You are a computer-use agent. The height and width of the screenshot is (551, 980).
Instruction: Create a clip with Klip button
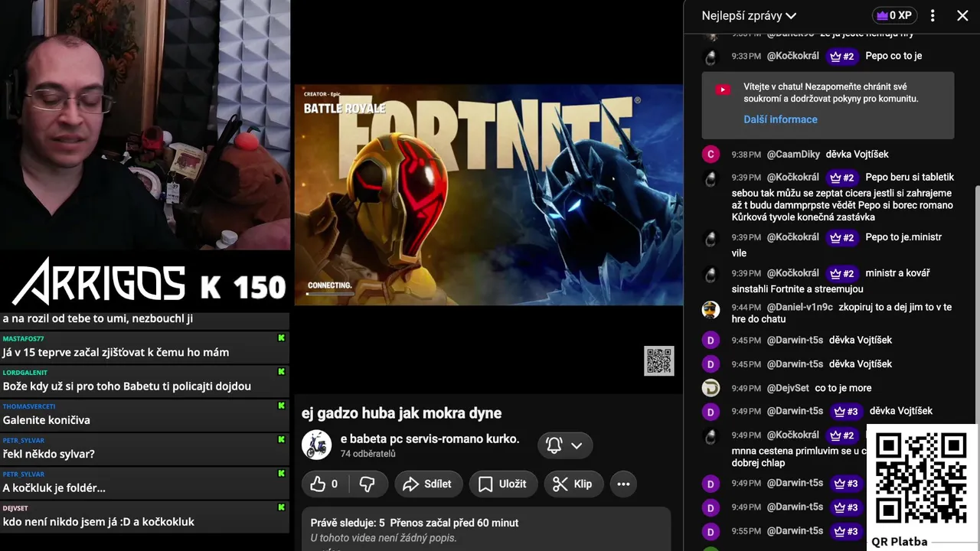pyautogui.click(x=573, y=484)
